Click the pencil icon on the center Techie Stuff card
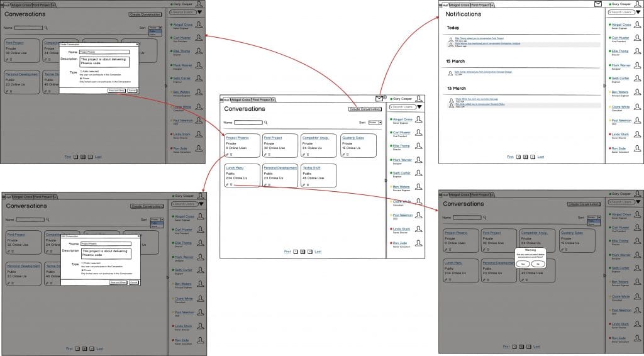Viewport: 644px width, 356px height. click(x=304, y=185)
